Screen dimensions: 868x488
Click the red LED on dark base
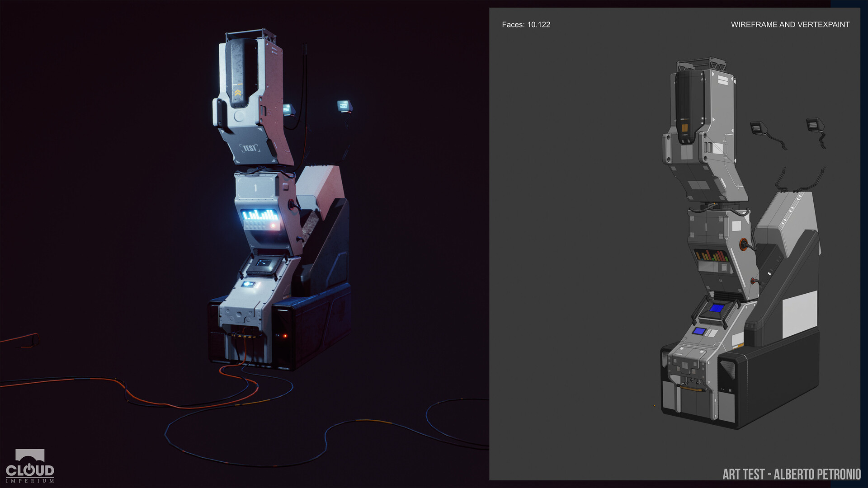tap(285, 336)
